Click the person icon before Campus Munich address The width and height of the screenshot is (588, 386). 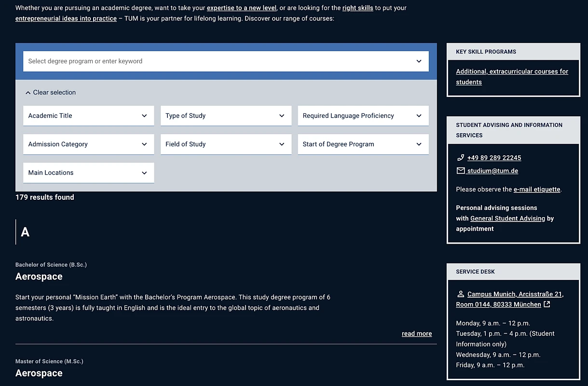pos(461,294)
